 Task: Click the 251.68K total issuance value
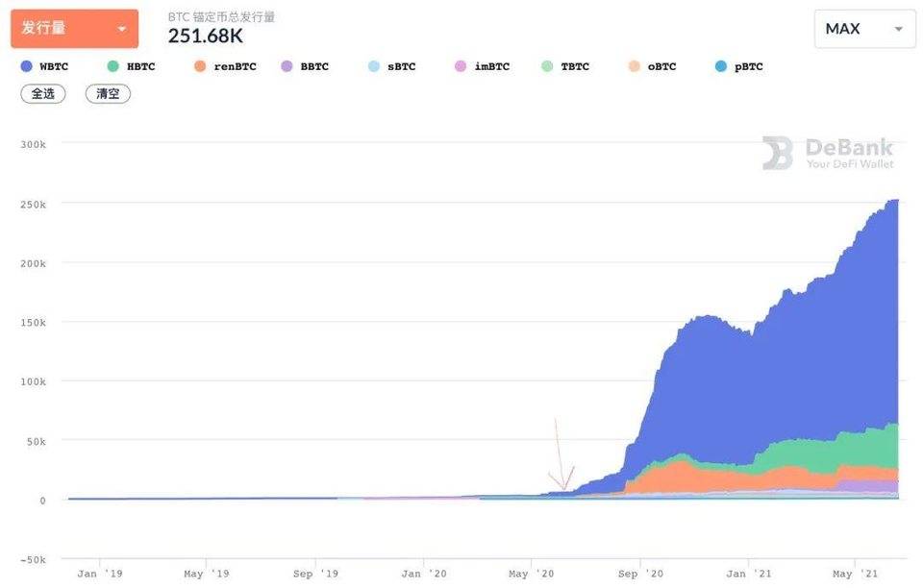(x=206, y=36)
